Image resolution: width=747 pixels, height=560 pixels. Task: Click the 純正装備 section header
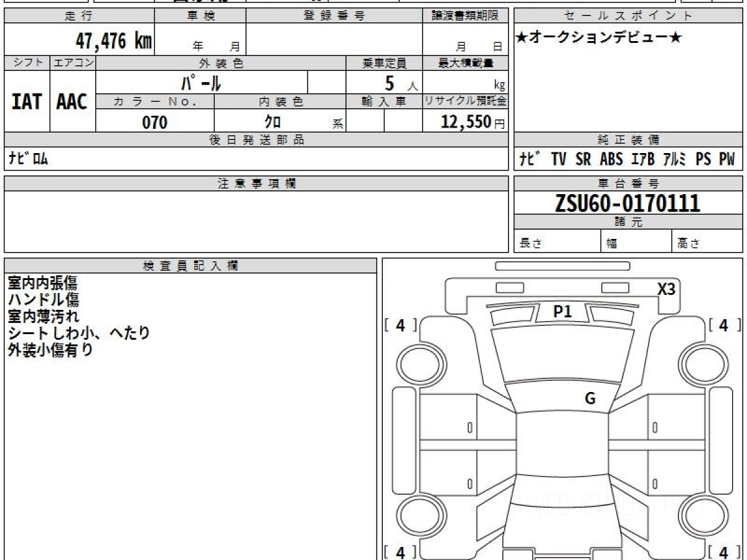click(x=629, y=140)
